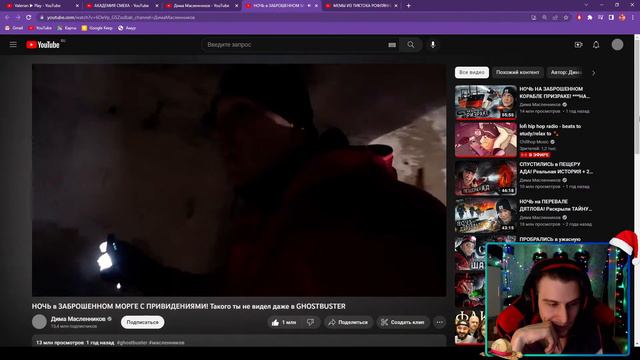The image size is (640, 360).
Task: Select the 'Все видео' filter chip
Action: click(x=472, y=72)
